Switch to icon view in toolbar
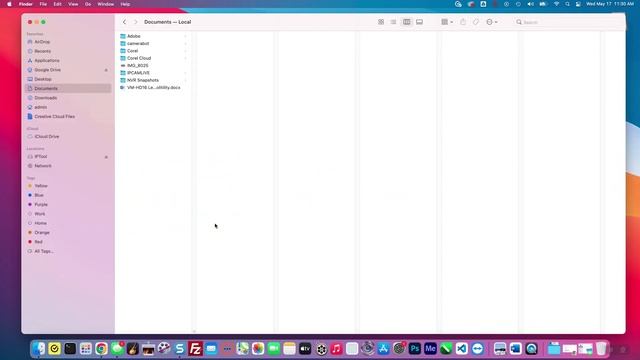 tap(381, 22)
